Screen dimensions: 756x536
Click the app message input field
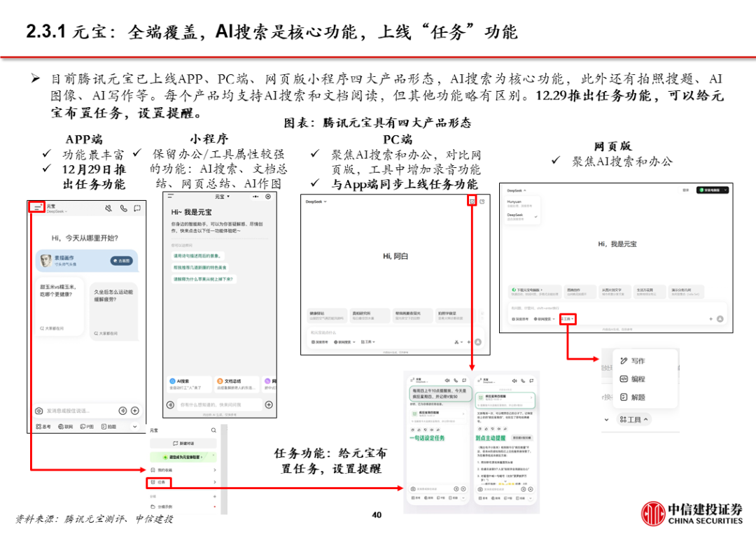point(78,411)
